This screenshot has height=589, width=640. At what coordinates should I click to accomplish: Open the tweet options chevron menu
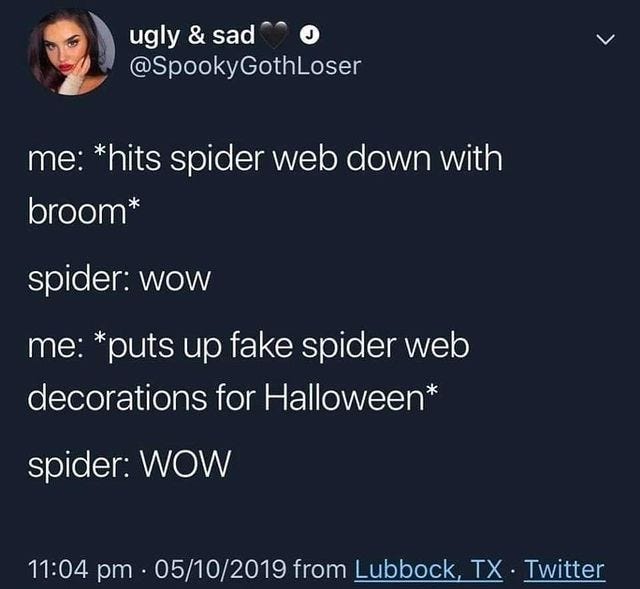pyautogui.click(x=604, y=40)
